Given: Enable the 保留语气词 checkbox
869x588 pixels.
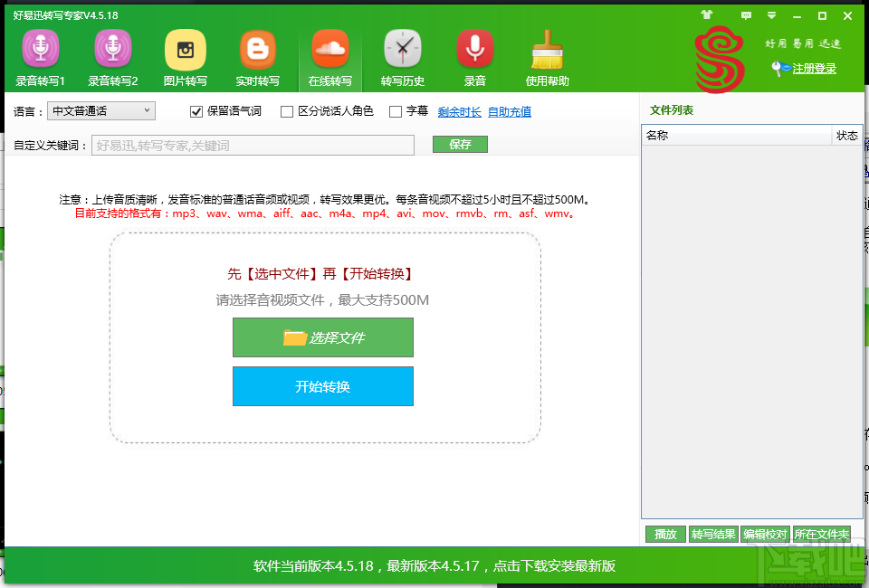Looking at the screenshot, I should click(196, 111).
